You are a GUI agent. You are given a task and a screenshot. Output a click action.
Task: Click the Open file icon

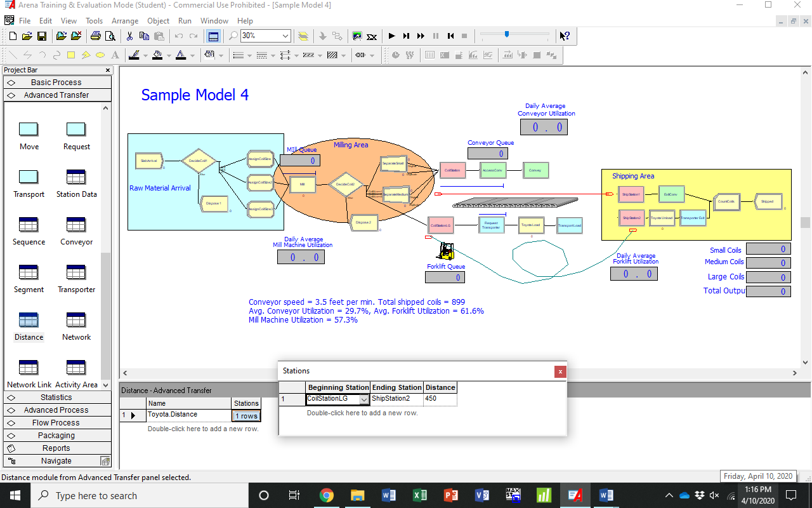[x=27, y=36]
